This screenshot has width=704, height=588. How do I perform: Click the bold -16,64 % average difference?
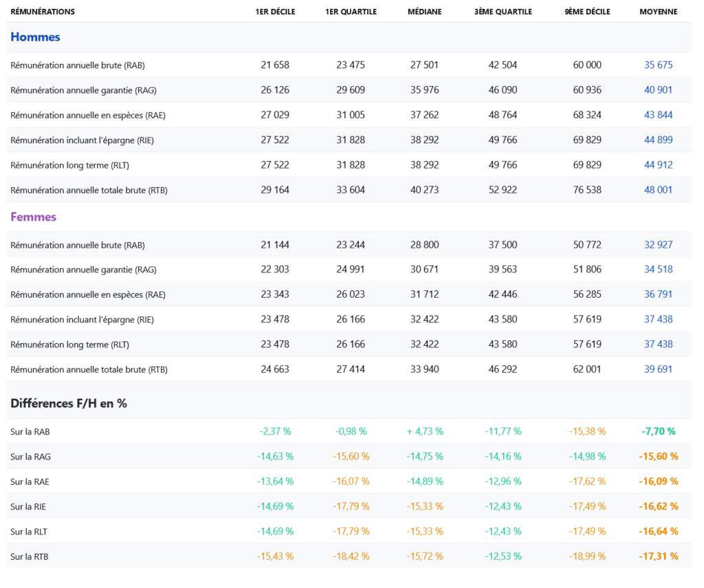[658, 532]
